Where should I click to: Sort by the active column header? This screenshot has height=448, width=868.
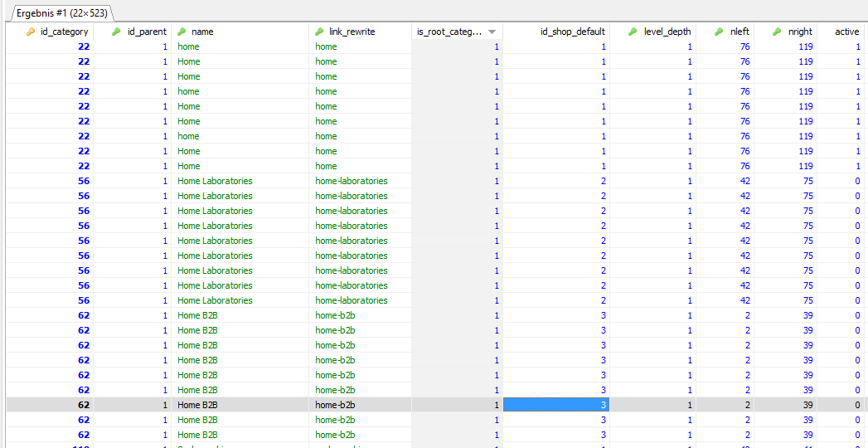pyautogui.click(x=847, y=32)
